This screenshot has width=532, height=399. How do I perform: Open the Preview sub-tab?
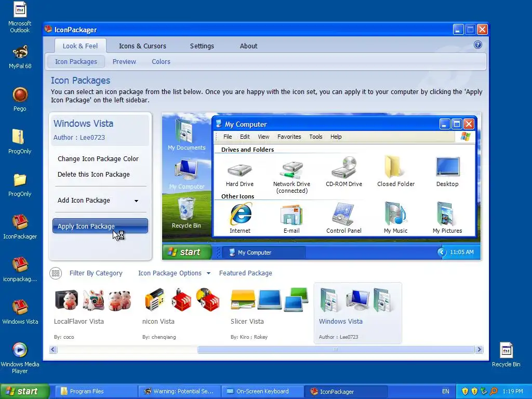pyautogui.click(x=124, y=61)
